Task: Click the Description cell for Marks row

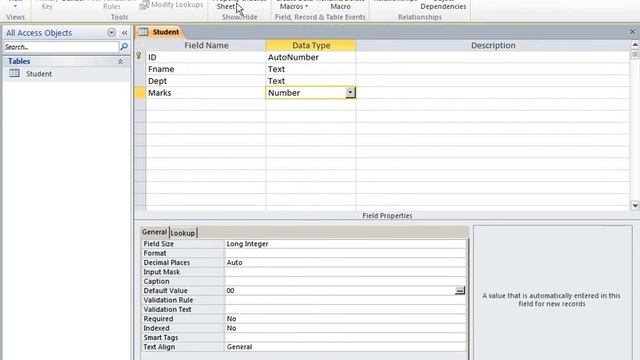Action: pos(493,93)
